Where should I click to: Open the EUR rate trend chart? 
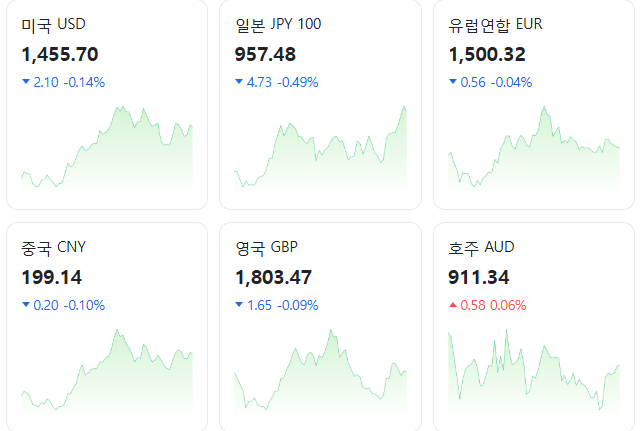tap(534, 148)
